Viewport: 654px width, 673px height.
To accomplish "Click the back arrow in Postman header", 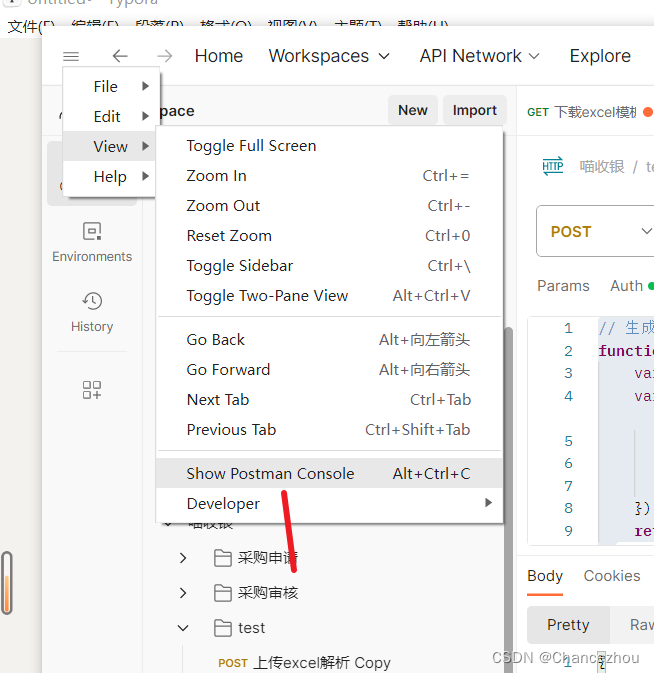I will tap(120, 56).
